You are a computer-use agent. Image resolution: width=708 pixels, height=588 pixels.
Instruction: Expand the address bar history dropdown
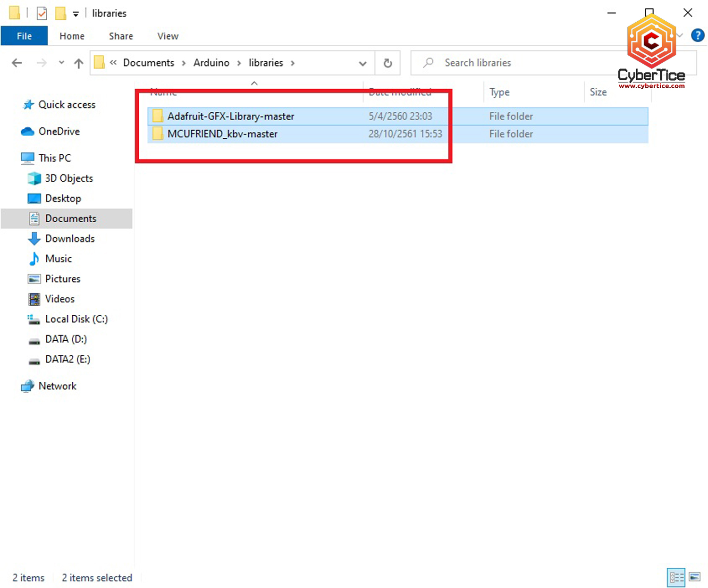[362, 63]
